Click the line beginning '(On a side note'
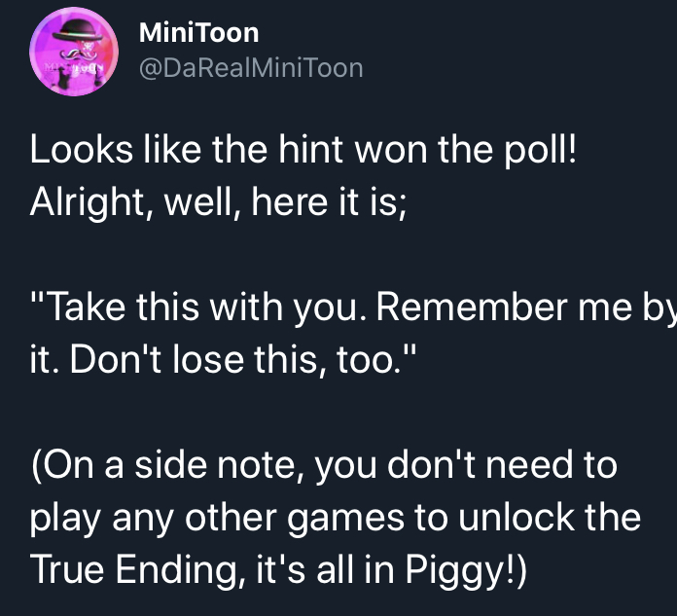 tap(324, 466)
